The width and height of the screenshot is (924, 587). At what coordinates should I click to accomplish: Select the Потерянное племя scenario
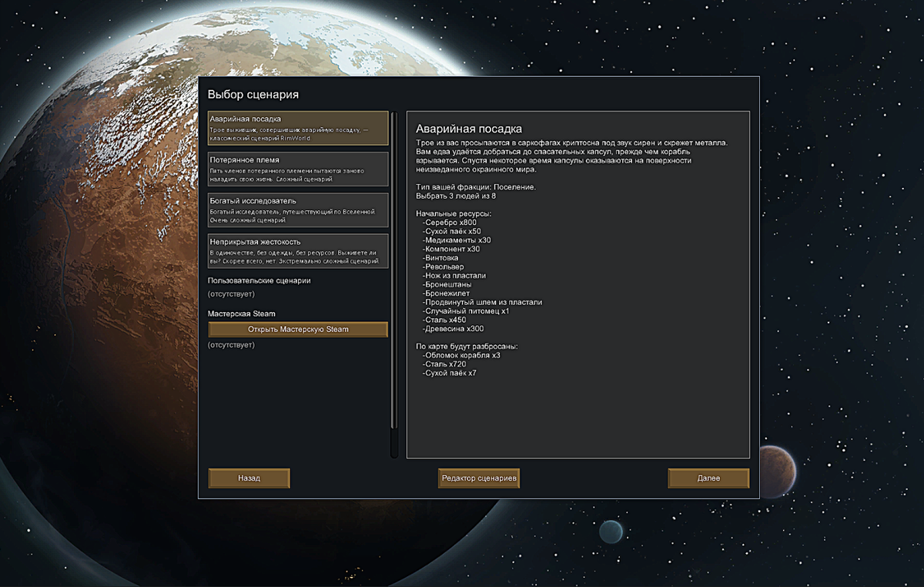298,169
